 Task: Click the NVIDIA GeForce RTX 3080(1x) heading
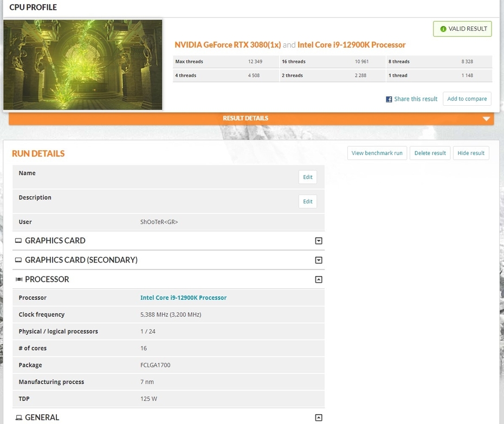tap(228, 44)
